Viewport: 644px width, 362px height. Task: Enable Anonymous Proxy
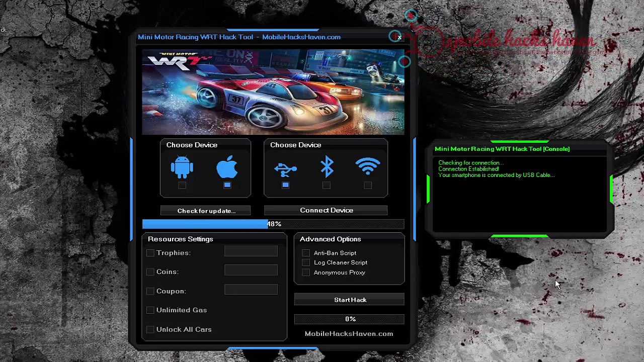click(x=306, y=273)
